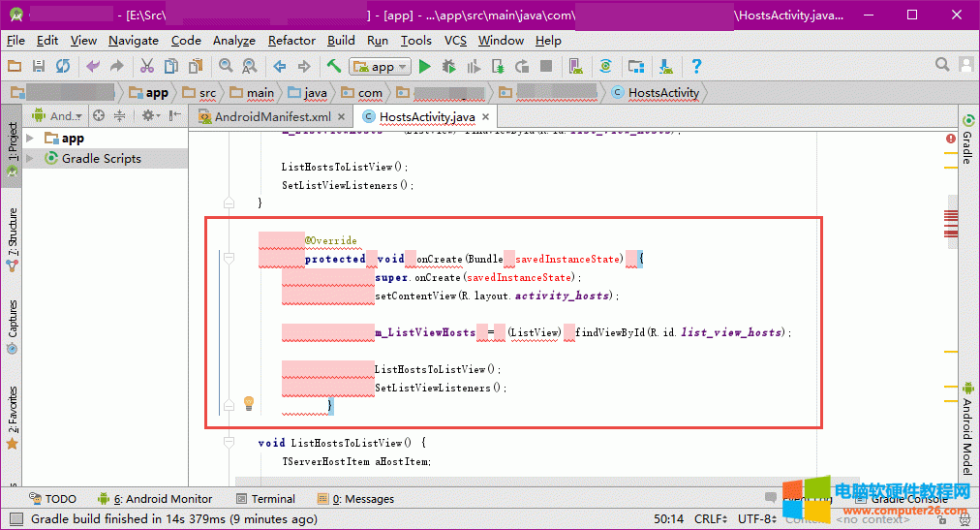This screenshot has width=980, height=530.
Task: Click the Cut scissors icon
Action: [x=147, y=66]
